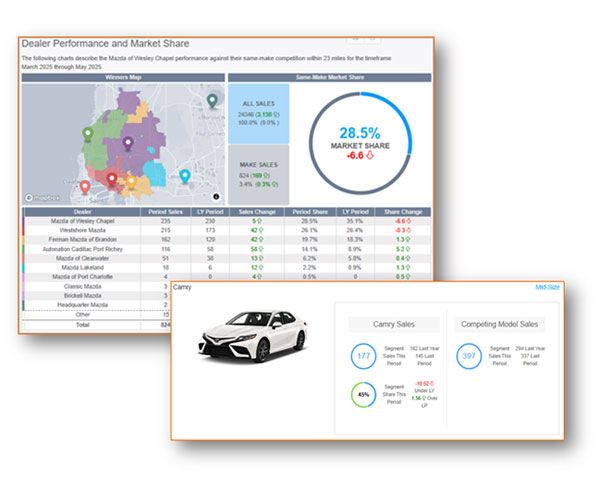
Task: Click the green arrow in ALL SALES tile
Action: [x=276, y=114]
